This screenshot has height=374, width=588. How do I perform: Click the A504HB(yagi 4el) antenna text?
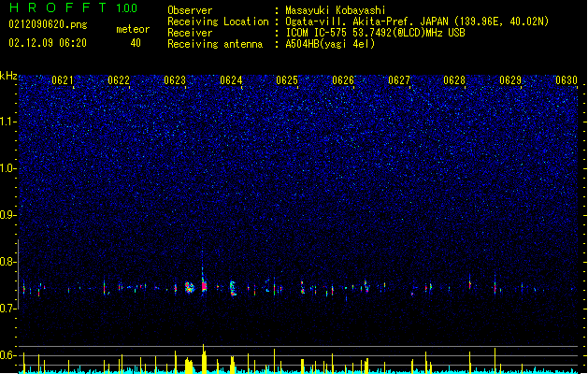click(330, 44)
